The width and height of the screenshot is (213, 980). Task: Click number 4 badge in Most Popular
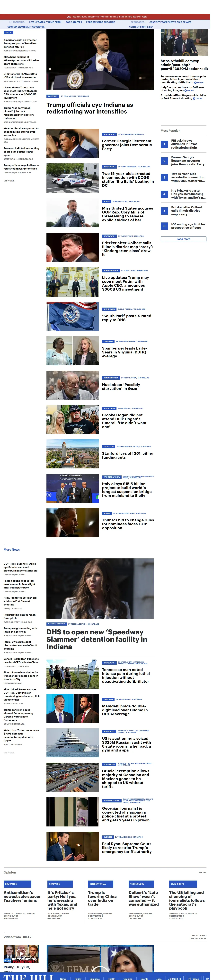pos(164,194)
